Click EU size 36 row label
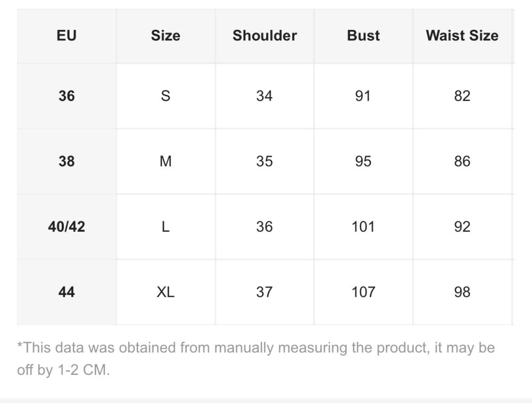This screenshot has width=532, height=403. tap(66, 96)
